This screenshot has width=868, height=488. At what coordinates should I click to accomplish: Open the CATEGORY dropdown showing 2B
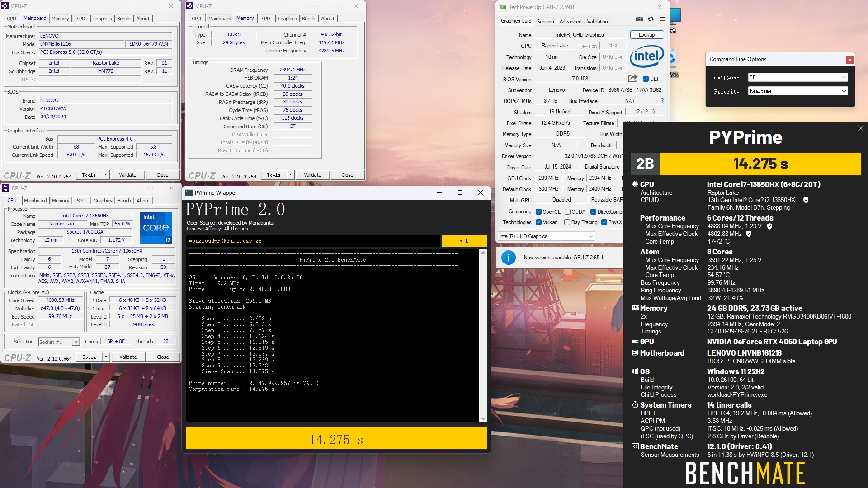(798, 78)
